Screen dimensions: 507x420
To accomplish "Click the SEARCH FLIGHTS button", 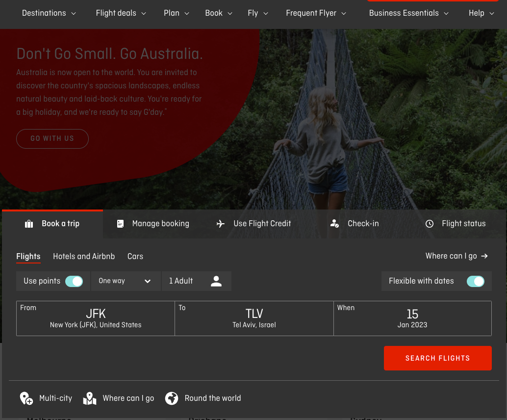I will tap(437, 358).
